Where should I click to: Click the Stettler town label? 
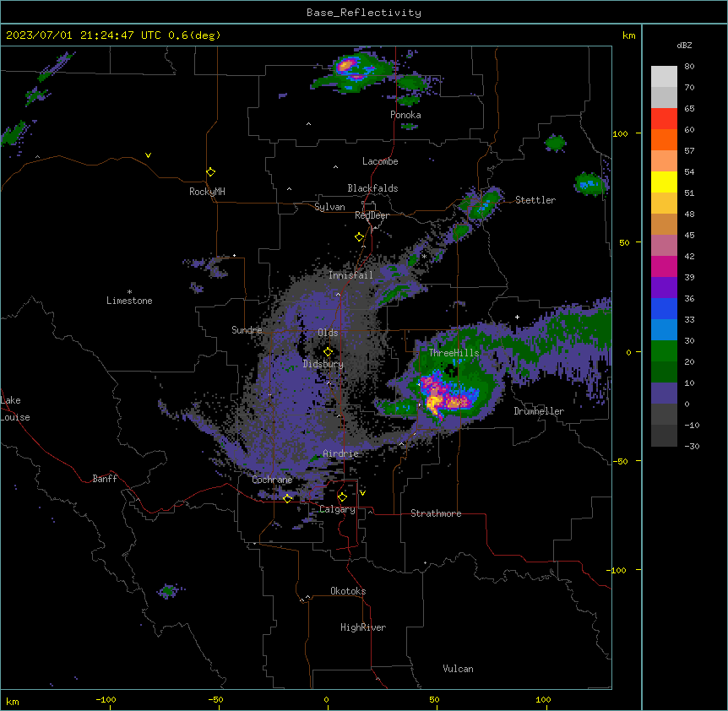[x=535, y=200]
